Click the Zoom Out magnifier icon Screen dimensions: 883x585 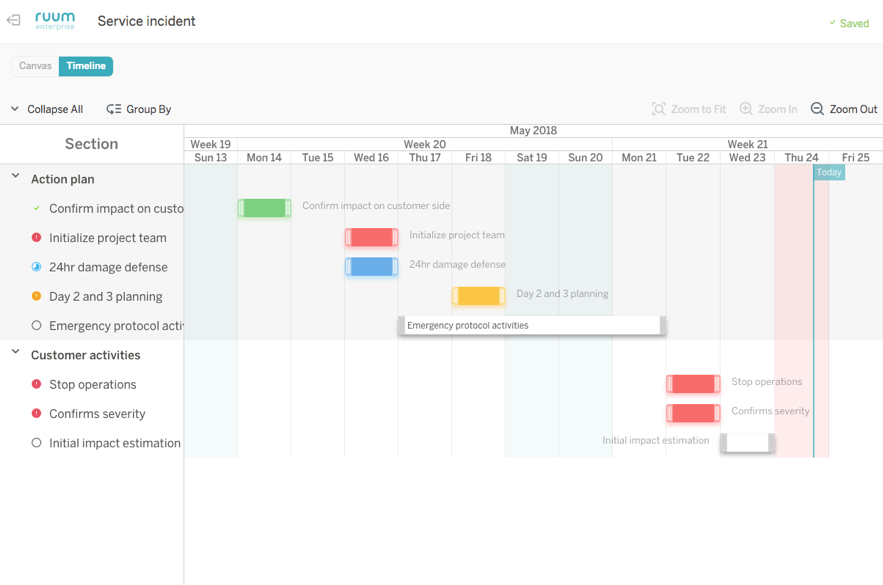[817, 108]
